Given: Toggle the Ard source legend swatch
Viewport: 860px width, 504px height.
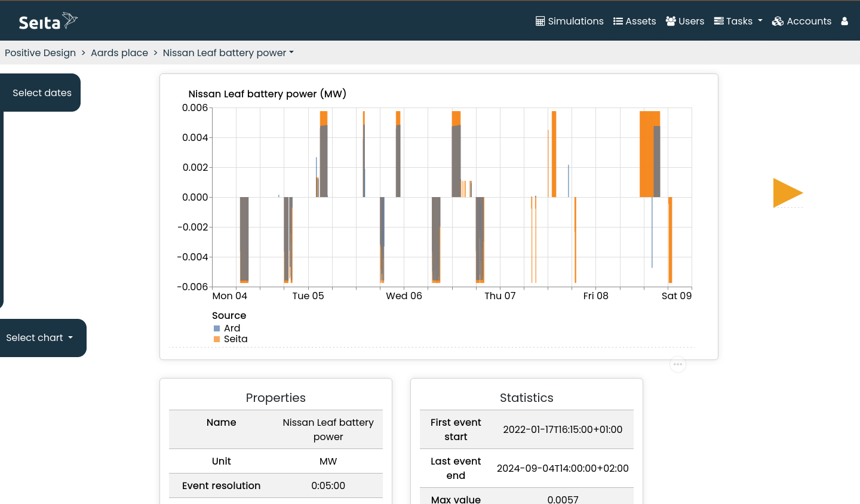Looking at the screenshot, I should (217, 328).
